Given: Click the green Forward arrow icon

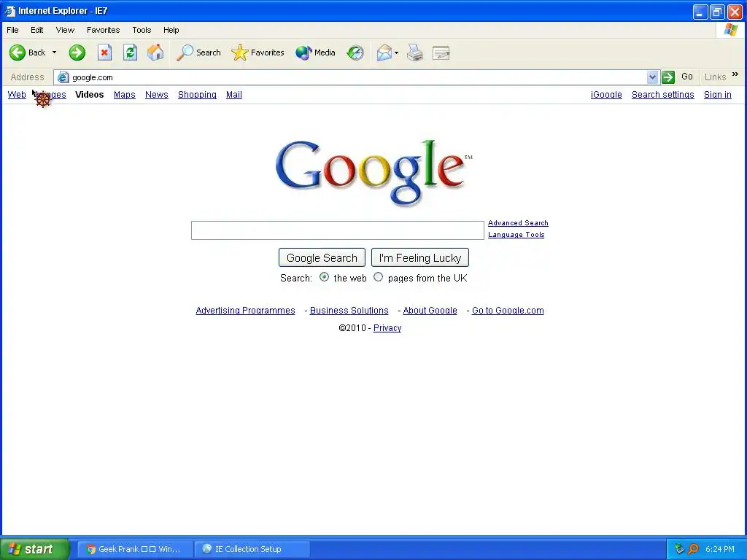Looking at the screenshot, I should pos(77,52).
